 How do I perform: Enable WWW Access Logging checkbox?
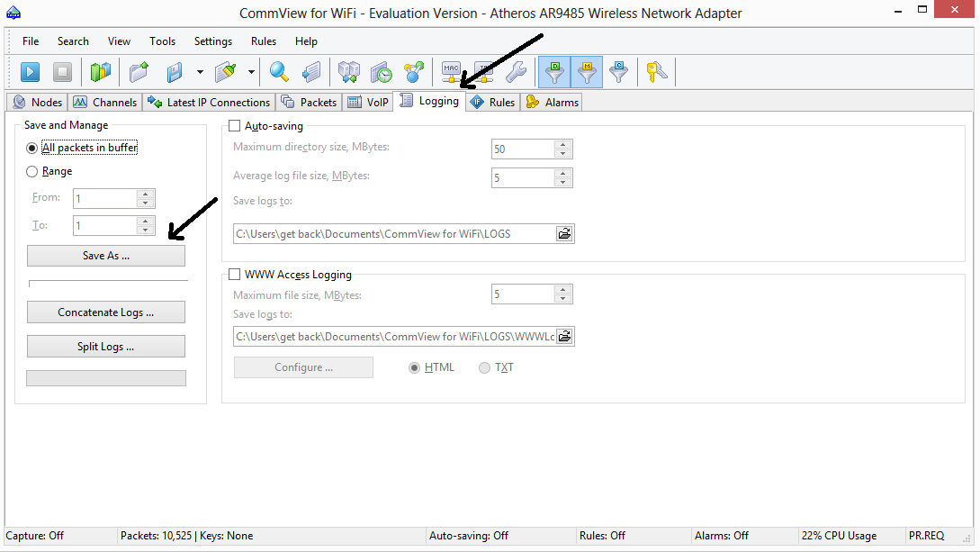click(x=234, y=275)
